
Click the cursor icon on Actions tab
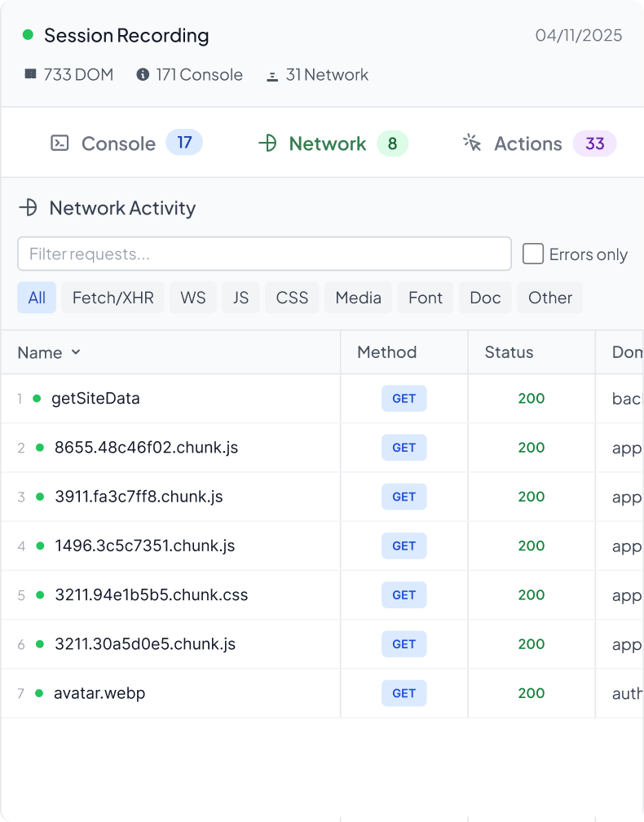click(472, 144)
